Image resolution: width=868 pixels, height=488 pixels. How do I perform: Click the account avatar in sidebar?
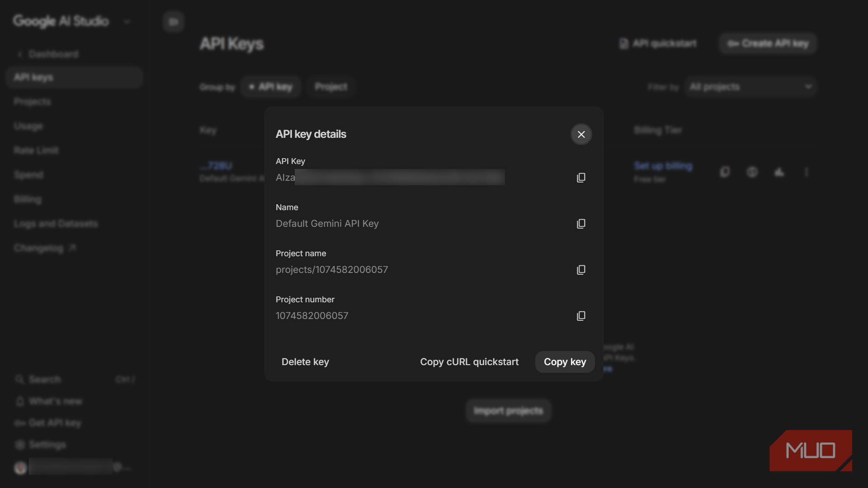pyautogui.click(x=20, y=468)
